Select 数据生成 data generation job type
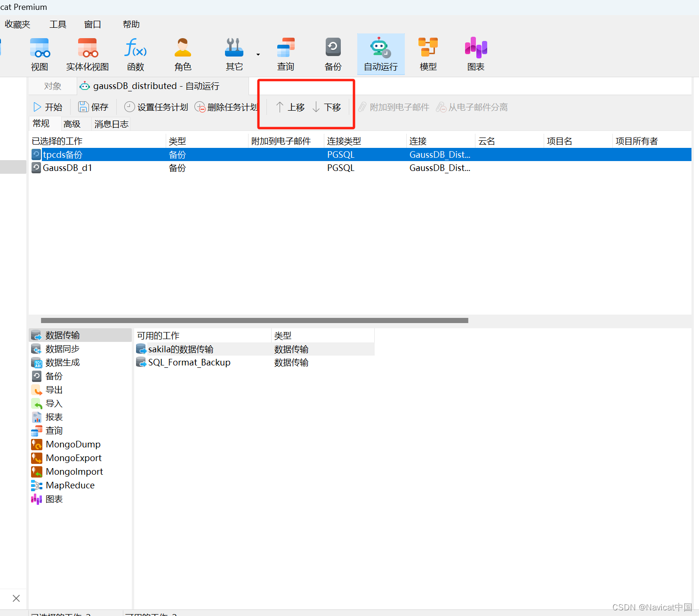699x616 pixels. click(x=80, y=362)
